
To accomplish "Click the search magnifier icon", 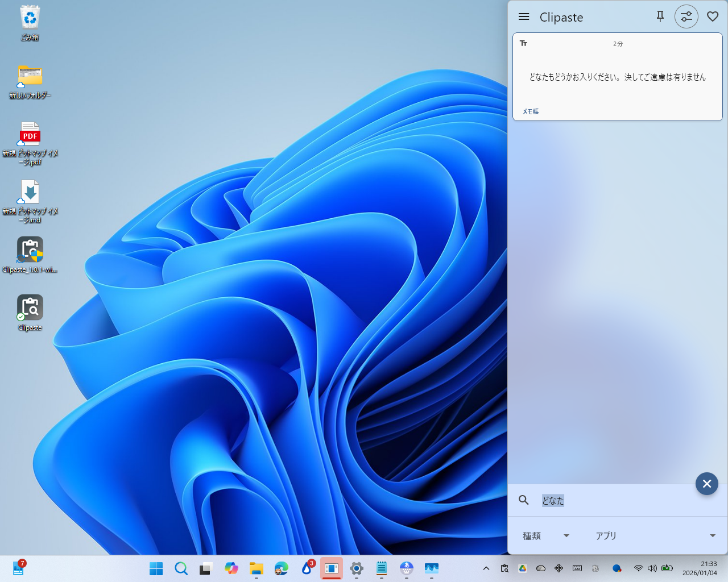I will (523, 500).
